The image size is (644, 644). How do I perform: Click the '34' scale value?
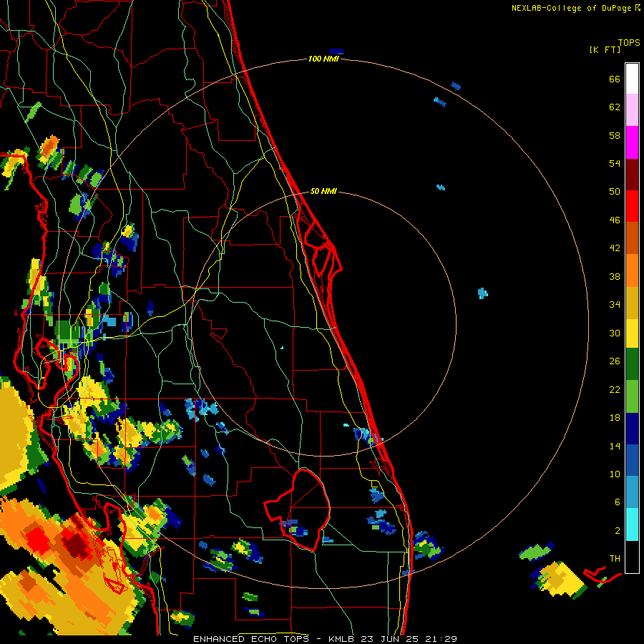(x=615, y=305)
